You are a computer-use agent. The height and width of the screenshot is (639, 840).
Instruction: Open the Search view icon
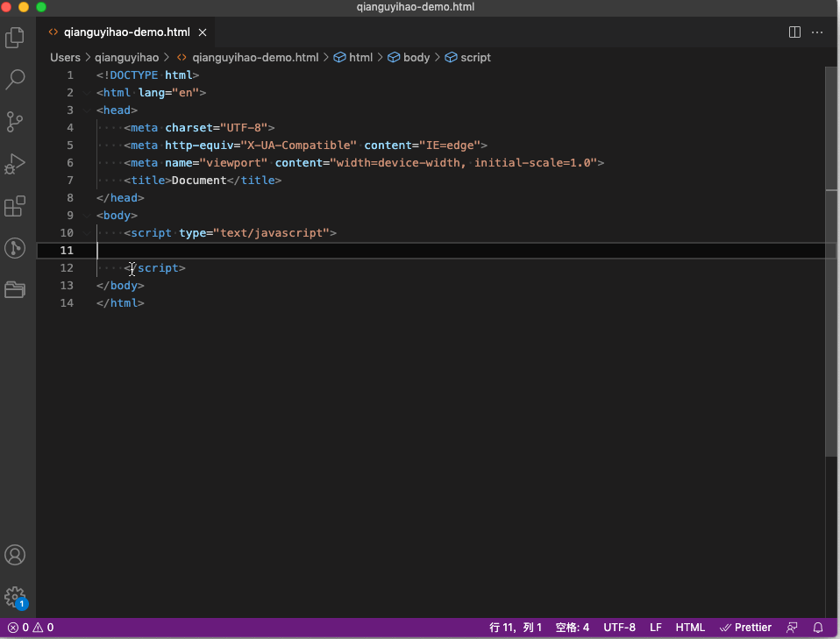click(15, 79)
